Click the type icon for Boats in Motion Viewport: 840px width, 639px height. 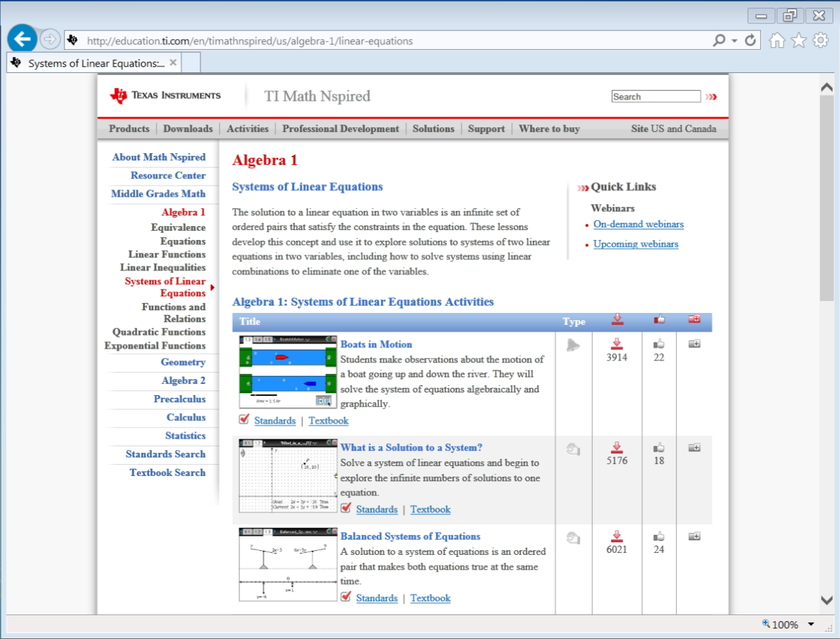[573, 345]
